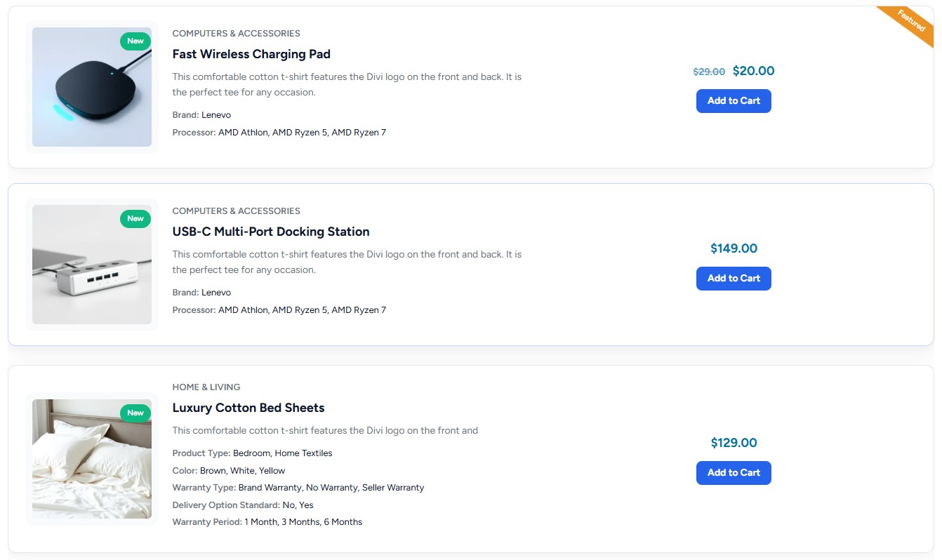This screenshot has width=942, height=560.
Task: Click the New badge on the docking station image
Action: 135,219
